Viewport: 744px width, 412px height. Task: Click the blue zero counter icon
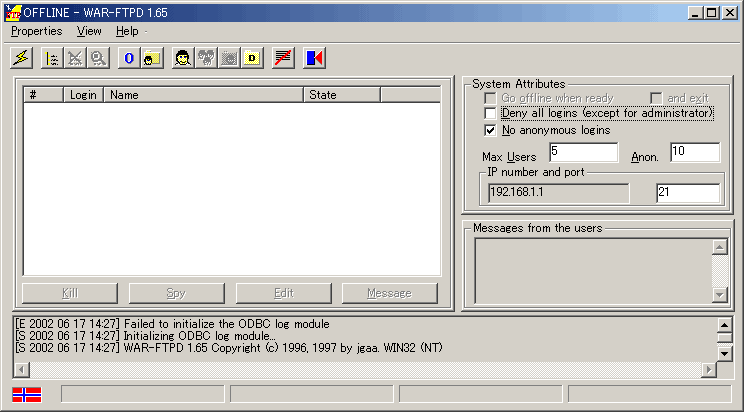(129, 58)
